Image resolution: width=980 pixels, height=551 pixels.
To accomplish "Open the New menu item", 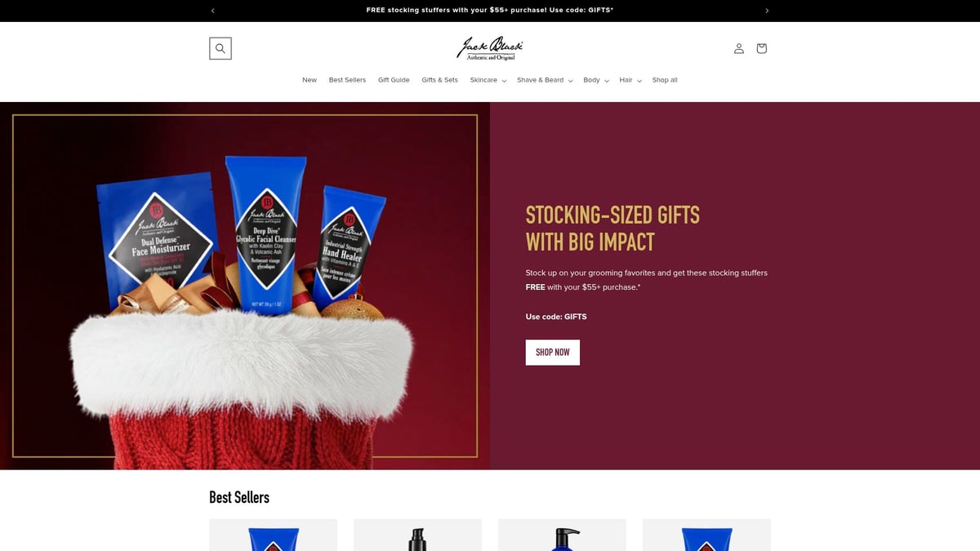I will (310, 80).
